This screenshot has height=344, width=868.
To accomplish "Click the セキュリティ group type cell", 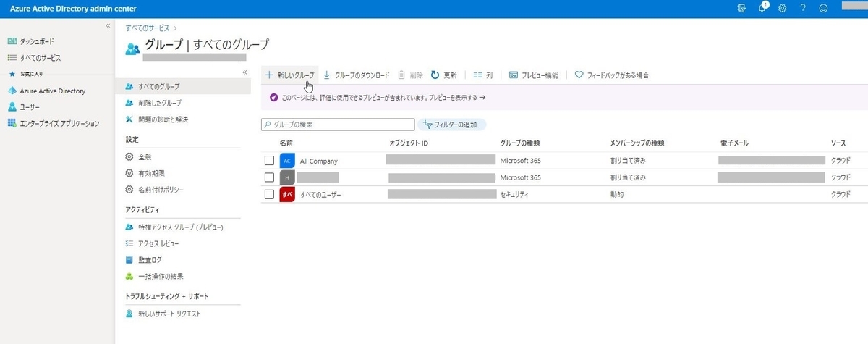I will pyautogui.click(x=515, y=194).
